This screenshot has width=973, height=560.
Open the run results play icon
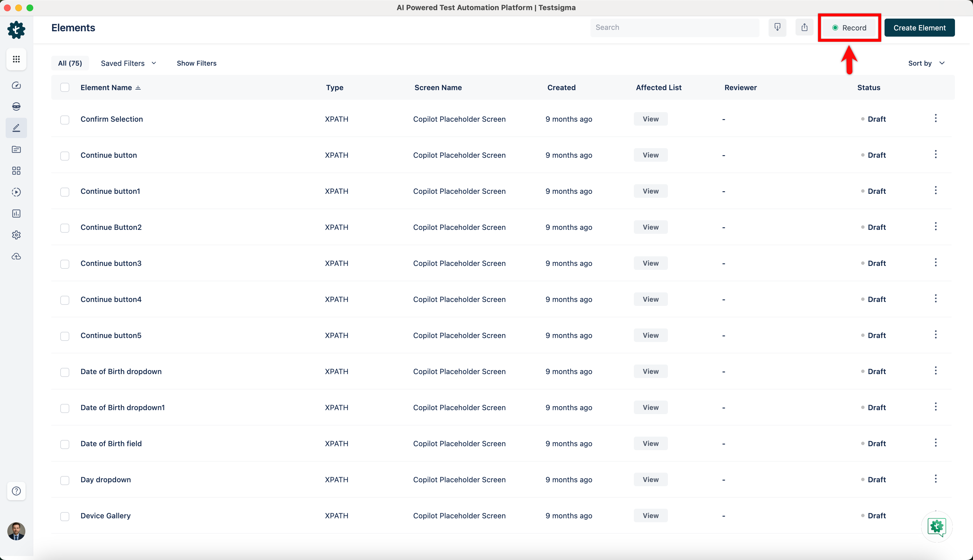[16, 192]
